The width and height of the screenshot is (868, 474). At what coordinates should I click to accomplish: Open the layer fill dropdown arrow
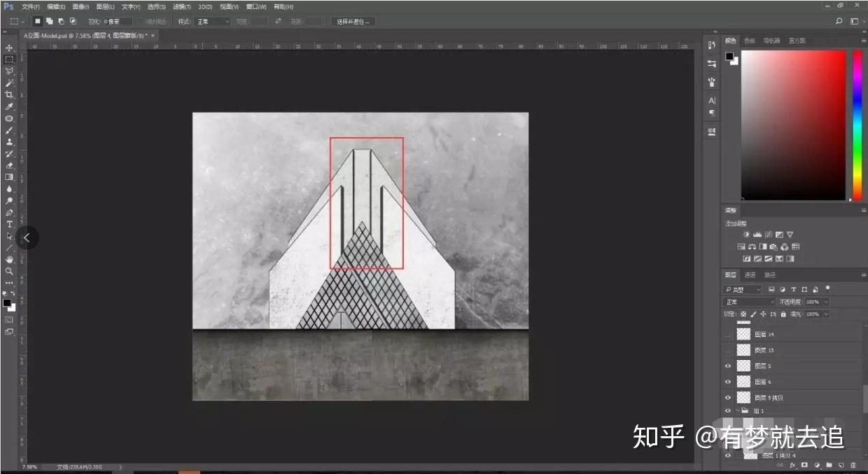pyautogui.click(x=827, y=314)
